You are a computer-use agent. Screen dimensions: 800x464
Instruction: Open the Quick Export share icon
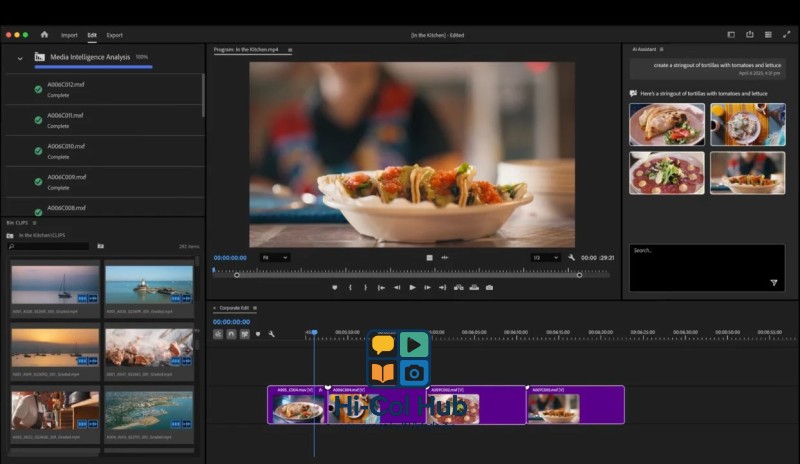tap(749, 34)
